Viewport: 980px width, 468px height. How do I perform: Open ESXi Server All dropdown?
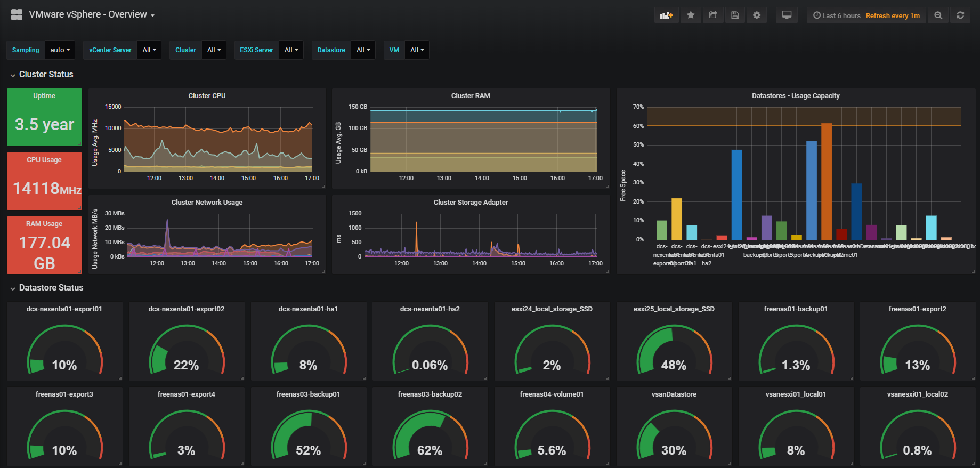click(x=291, y=50)
